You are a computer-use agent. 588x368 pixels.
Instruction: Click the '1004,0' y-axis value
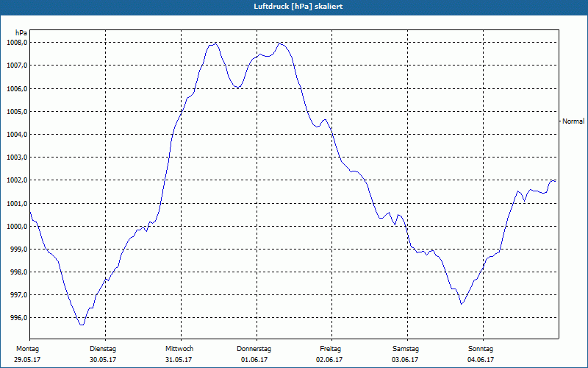point(17,135)
